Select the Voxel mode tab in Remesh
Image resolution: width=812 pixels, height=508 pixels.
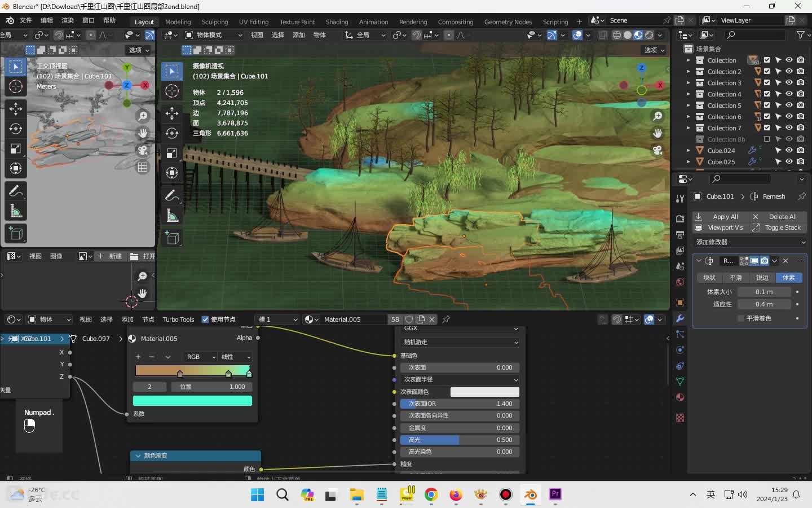click(x=788, y=278)
